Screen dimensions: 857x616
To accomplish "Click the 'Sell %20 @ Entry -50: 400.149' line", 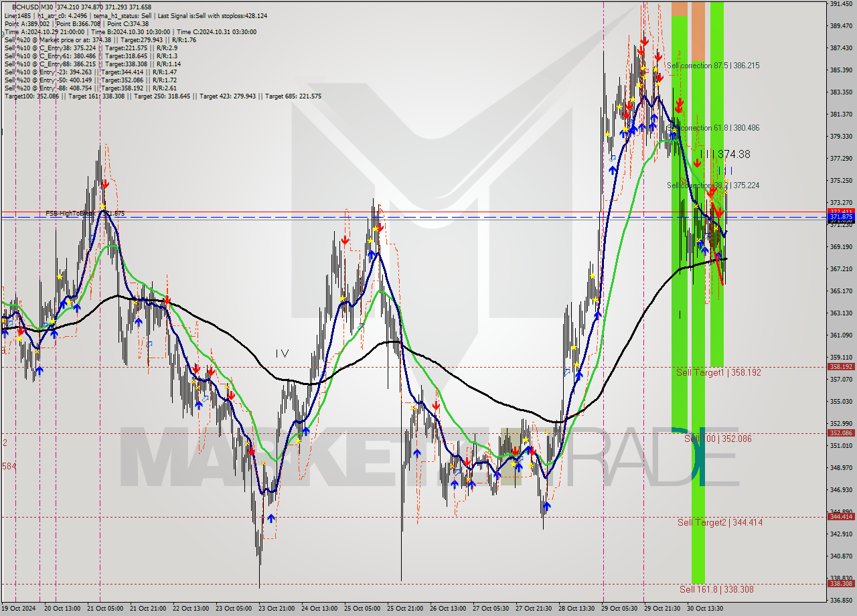I will pos(90,80).
